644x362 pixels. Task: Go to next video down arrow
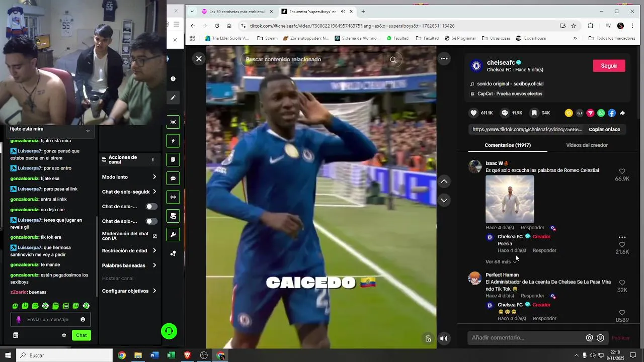444,200
